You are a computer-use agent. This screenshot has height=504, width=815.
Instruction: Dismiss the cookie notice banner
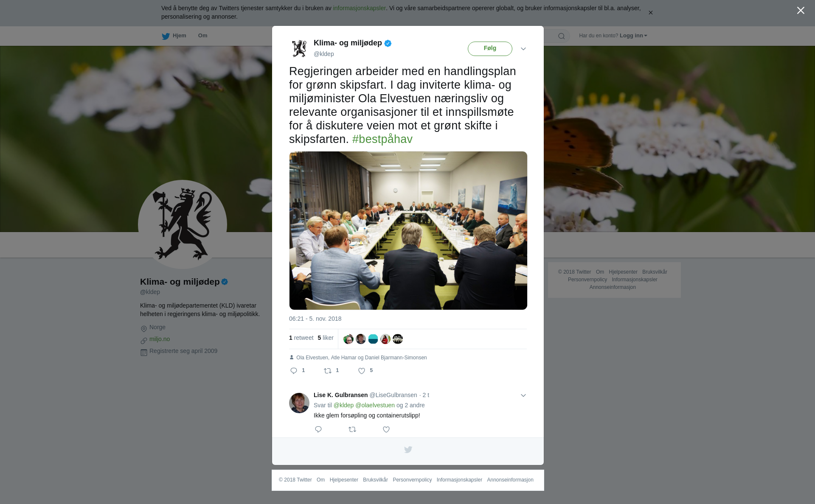[x=650, y=13]
